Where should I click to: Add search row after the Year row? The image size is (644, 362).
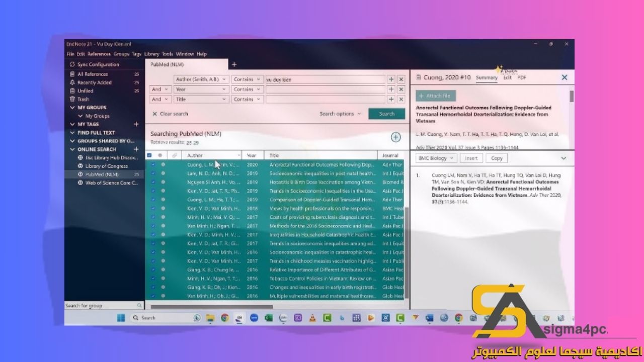391,89
